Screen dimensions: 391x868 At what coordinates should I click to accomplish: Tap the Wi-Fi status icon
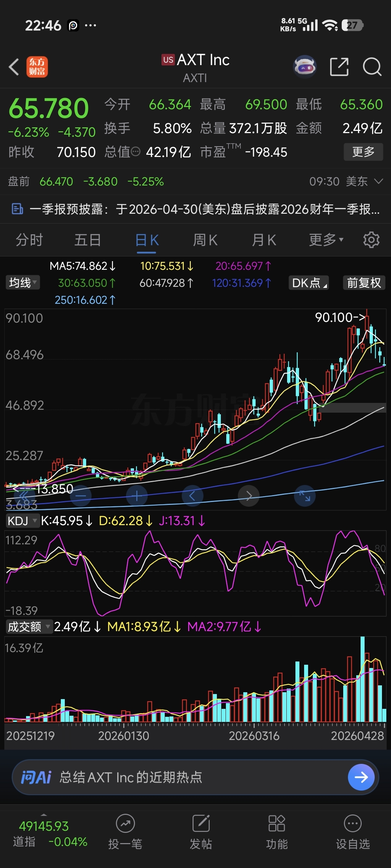tap(330, 25)
